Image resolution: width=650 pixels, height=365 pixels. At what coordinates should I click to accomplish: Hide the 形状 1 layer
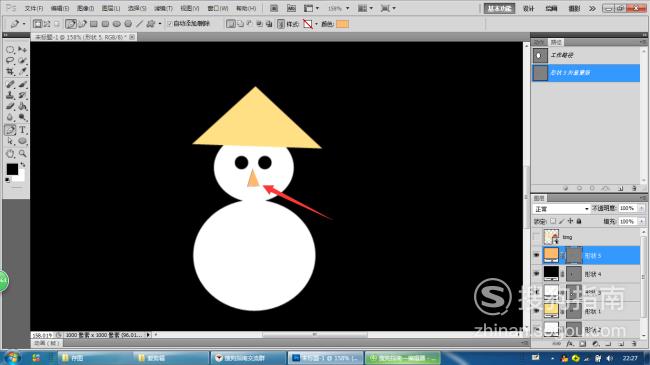click(537, 311)
